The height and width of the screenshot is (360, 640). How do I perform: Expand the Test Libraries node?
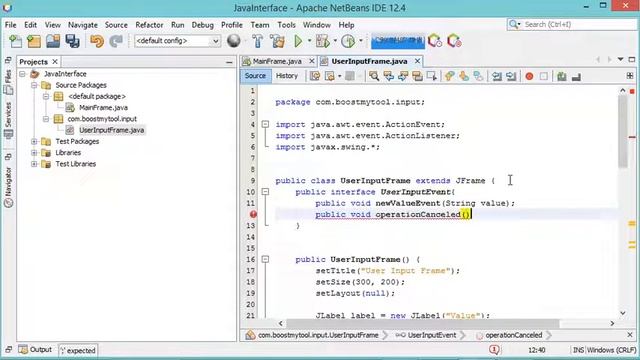(x=34, y=164)
